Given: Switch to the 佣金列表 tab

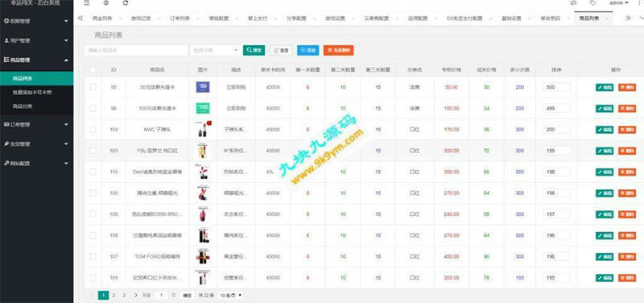Looking at the screenshot, I should 101,19.
